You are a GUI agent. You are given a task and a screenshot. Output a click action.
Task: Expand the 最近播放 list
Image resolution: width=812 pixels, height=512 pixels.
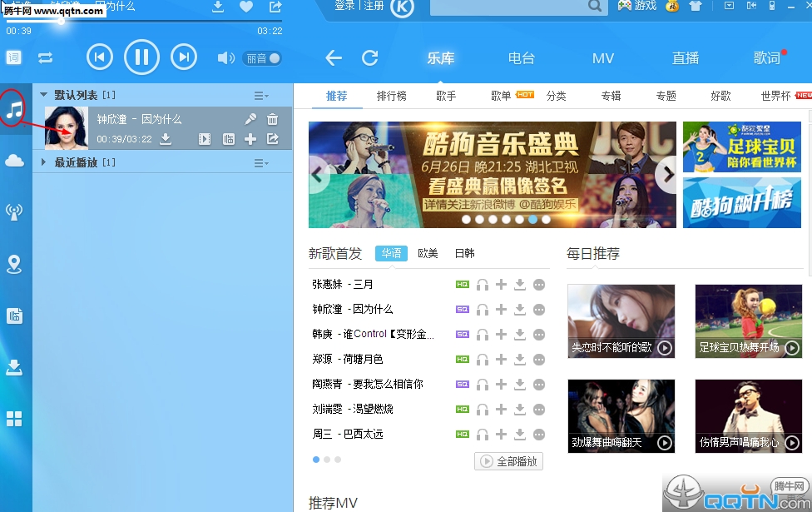click(x=44, y=162)
